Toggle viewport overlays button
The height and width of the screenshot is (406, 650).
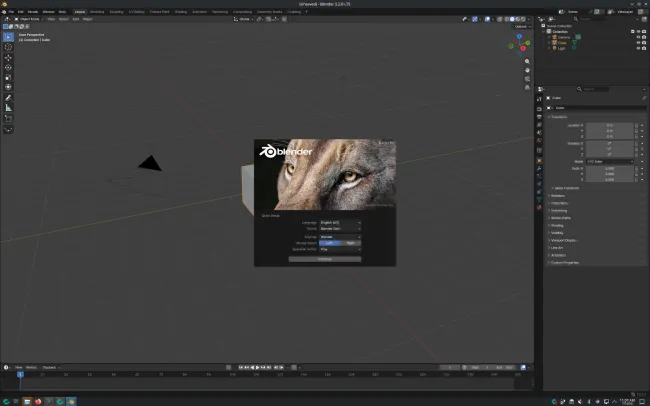488,19
